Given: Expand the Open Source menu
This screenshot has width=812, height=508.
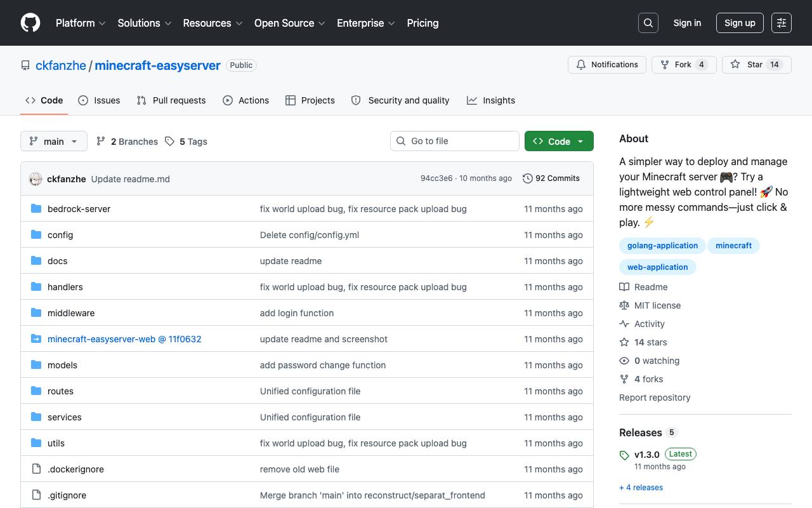Looking at the screenshot, I should [290, 23].
